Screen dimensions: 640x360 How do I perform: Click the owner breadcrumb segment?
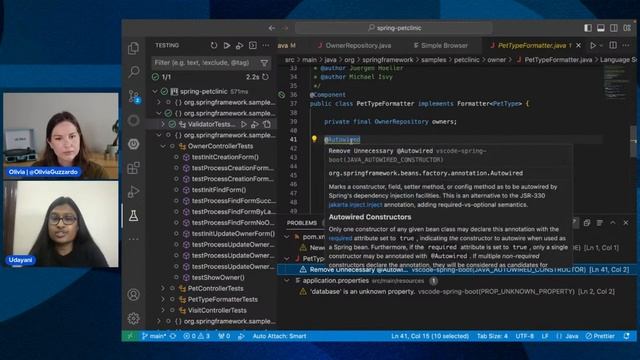[496, 60]
